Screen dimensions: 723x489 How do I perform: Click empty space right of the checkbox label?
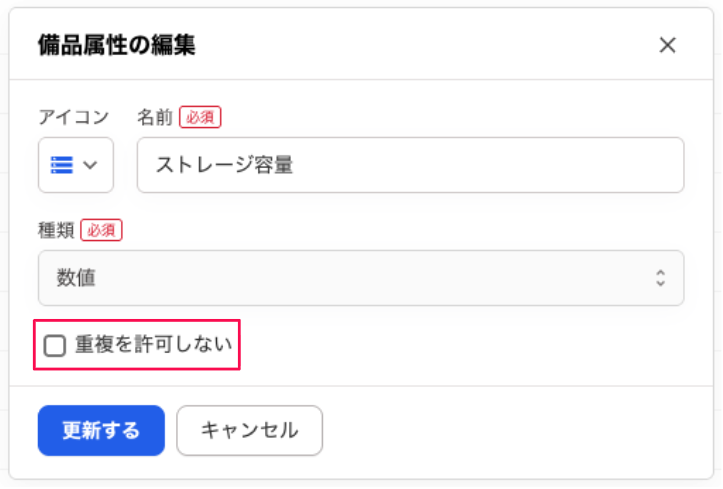(x=450, y=346)
